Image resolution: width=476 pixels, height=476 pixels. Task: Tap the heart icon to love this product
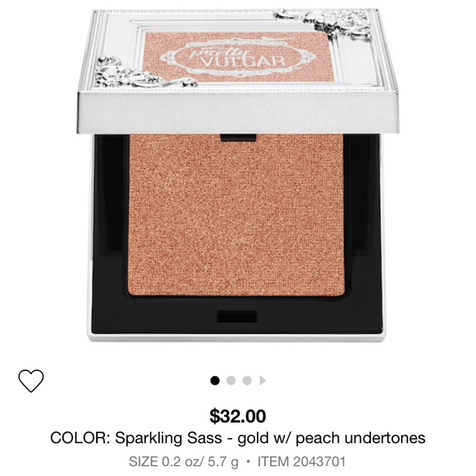pos(31,381)
